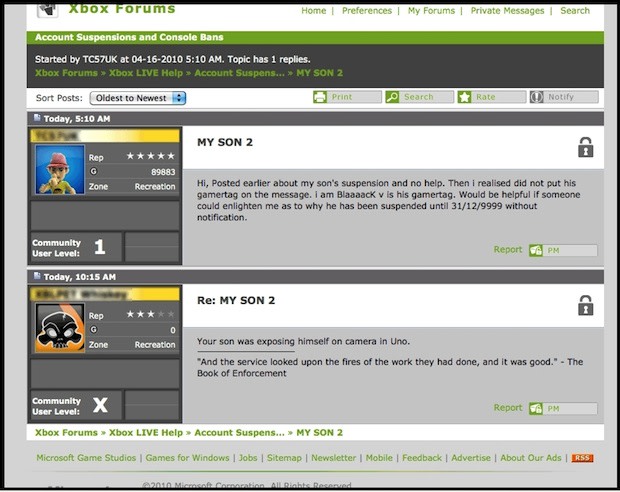Click the Rate button
This screenshot has height=492, width=620.
(x=492, y=97)
